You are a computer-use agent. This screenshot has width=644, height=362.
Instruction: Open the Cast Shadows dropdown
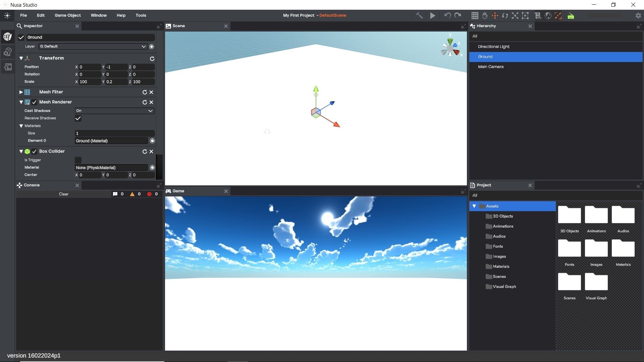114,111
